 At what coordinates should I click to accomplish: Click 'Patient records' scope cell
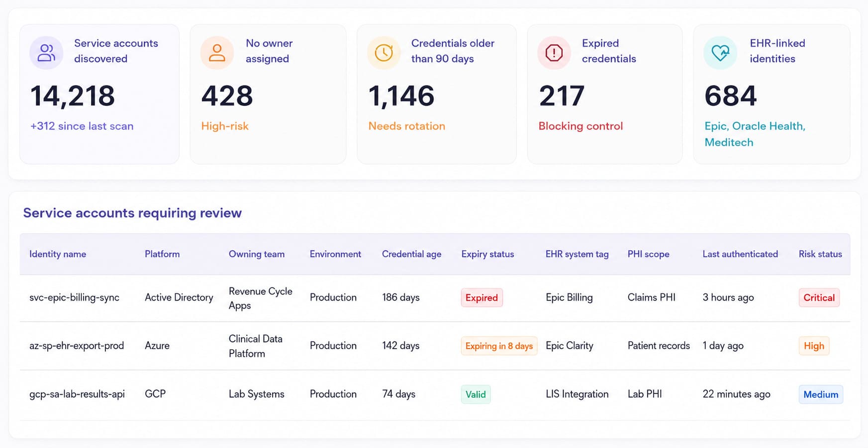click(659, 346)
